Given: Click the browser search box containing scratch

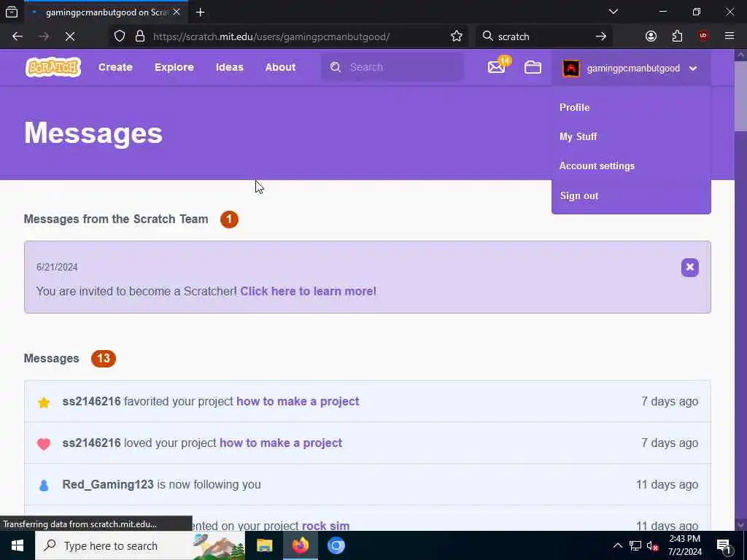Looking at the screenshot, I should [543, 36].
